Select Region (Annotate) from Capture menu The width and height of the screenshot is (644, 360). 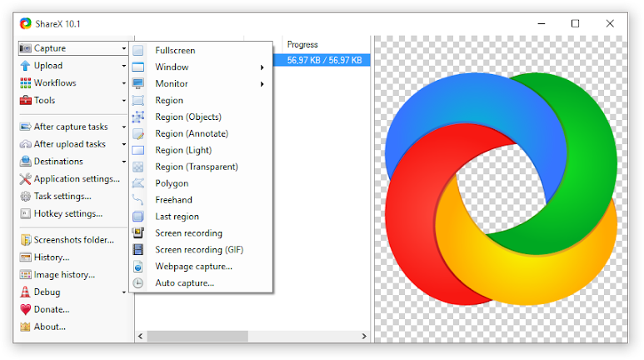click(192, 133)
